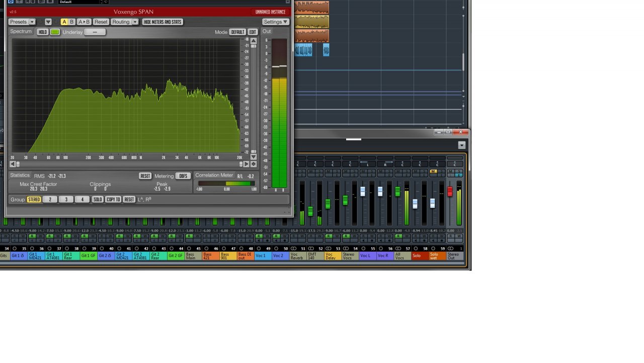Open the Routing dropdown

coord(124,22)
